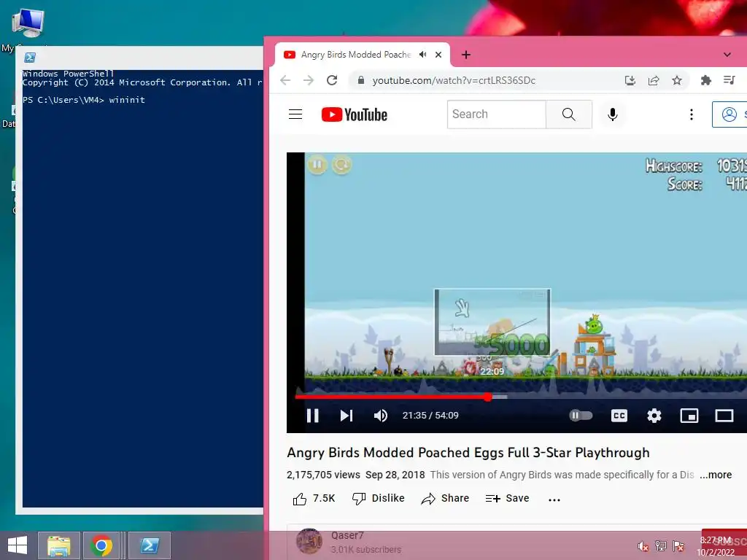Screen dimensions: 747x560
Task: Switch to theater mode
Action: click(x=724, y=416)
